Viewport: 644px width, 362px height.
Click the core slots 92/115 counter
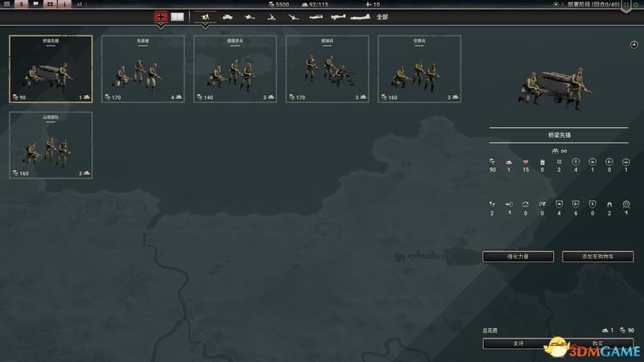[315, 4]
